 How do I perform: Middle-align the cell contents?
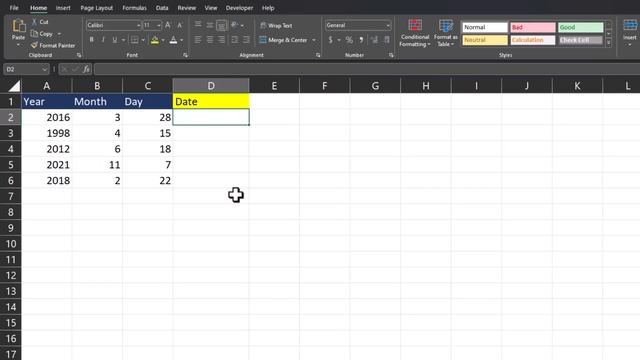(x=210, y=25)
